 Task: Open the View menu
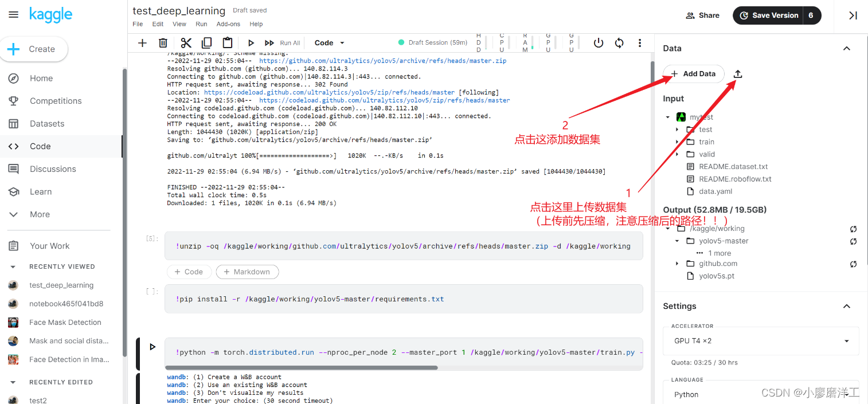pos(179,24)
